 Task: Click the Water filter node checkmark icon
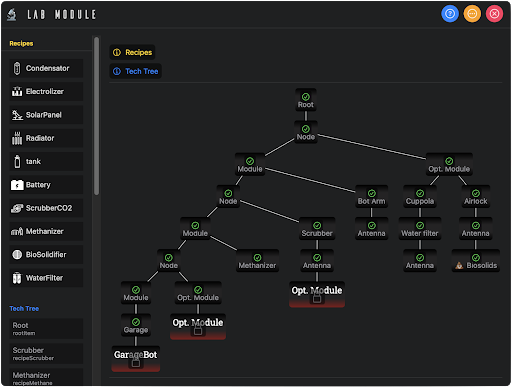(420, 226)
